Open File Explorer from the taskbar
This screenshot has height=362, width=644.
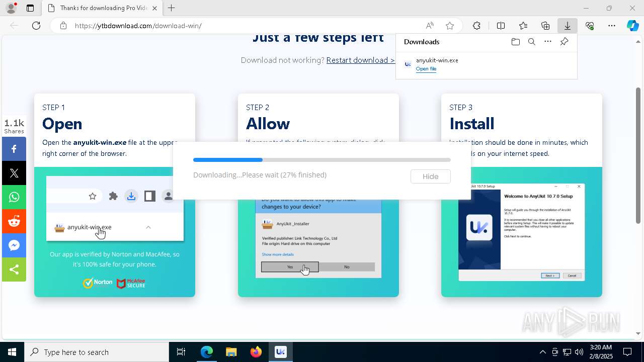click(x=231, y=352)
